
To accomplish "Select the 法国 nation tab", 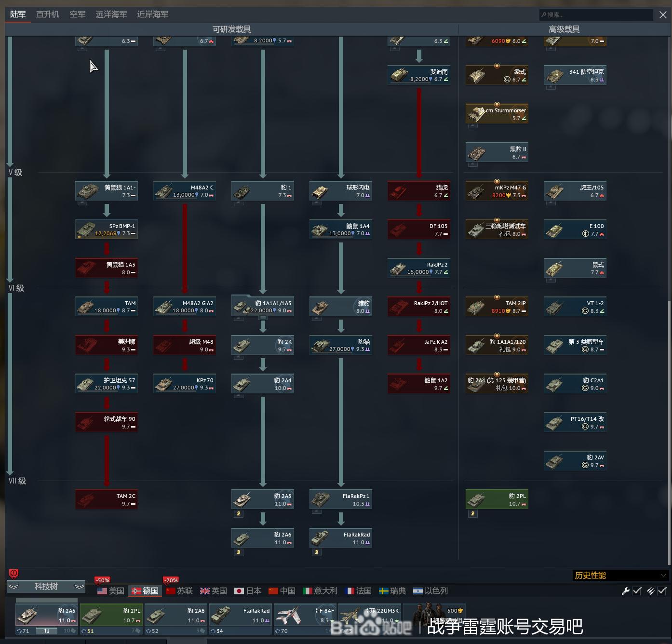I will click(x=358, y=591).
